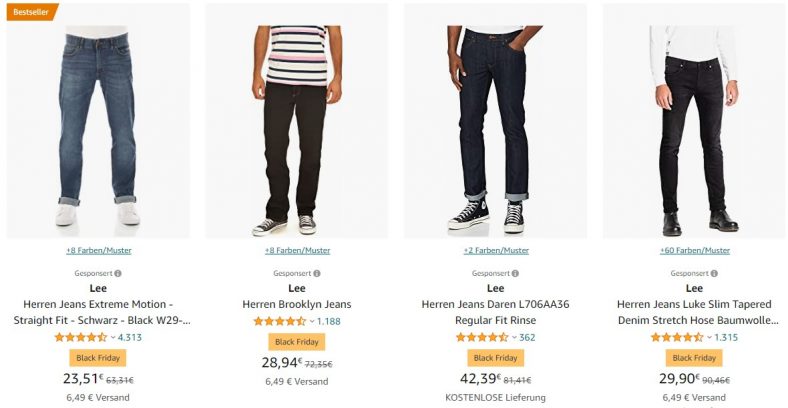This screenshot has width=788, height=408.
Task: Open the +2 Farben/Muster link under Daren jeans
Action: point(496,250)
